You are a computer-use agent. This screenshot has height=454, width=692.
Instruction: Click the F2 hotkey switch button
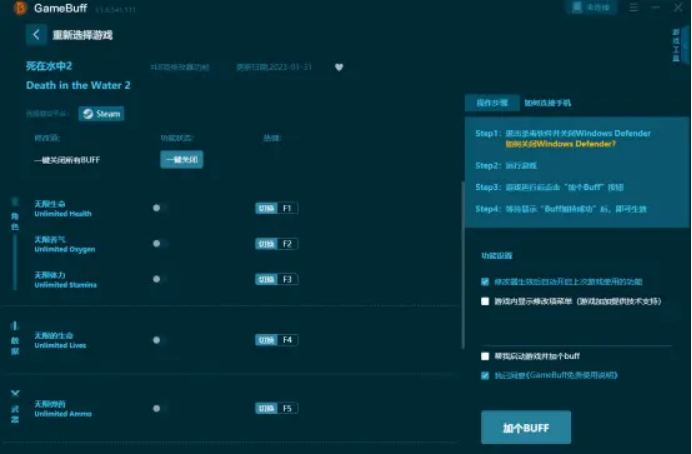pos(276,244)
